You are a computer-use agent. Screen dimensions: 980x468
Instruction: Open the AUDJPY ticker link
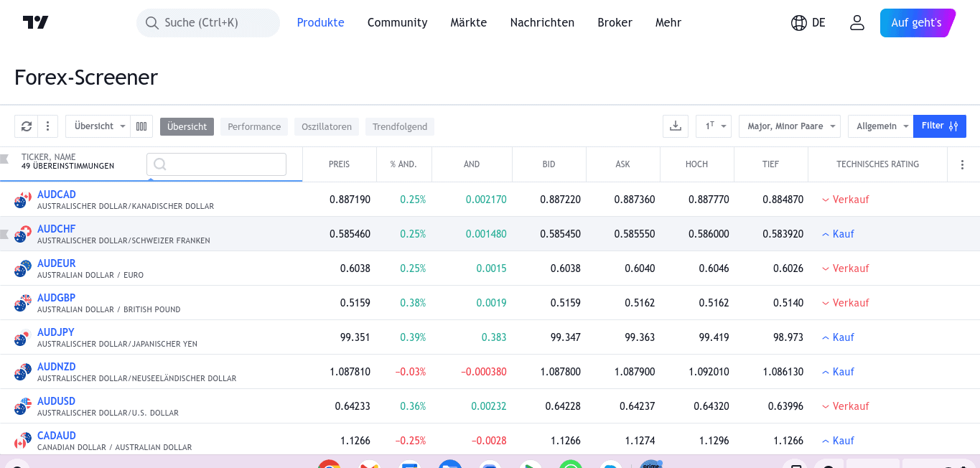pyautogui.click(x=56, y=332)
